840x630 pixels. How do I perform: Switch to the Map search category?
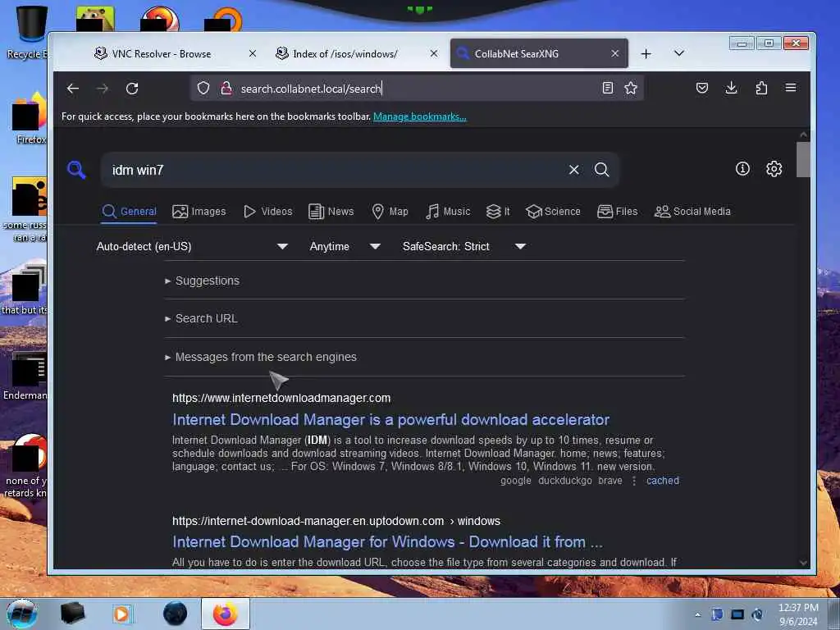point(390,212)
